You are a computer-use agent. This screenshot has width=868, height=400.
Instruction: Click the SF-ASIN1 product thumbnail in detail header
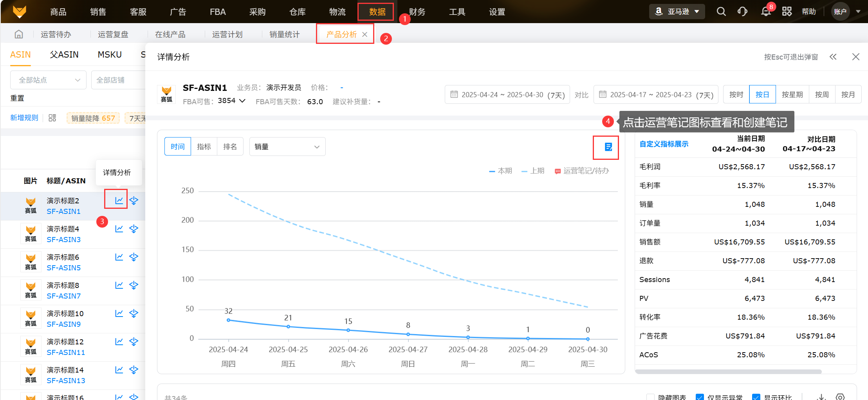pyautogui.click(x=166, y=94)
